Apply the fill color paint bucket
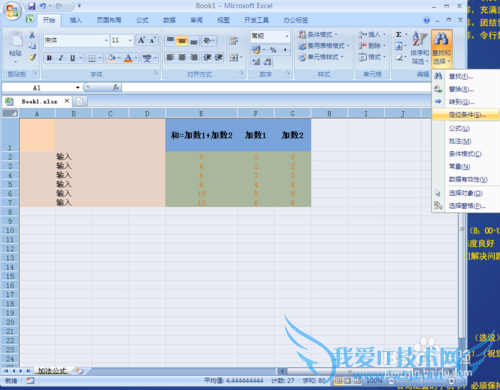Screen dimensions: 500x390 click(111, 58)
